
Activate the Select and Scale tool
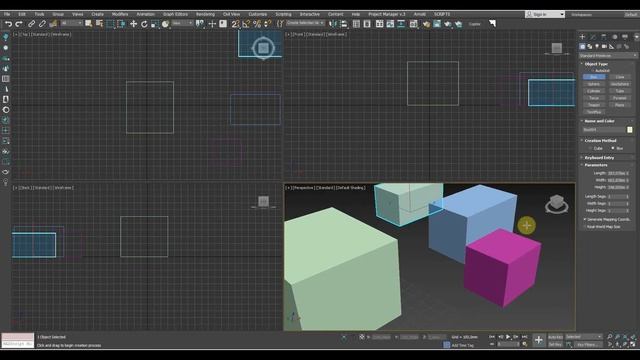click(155, 24)
